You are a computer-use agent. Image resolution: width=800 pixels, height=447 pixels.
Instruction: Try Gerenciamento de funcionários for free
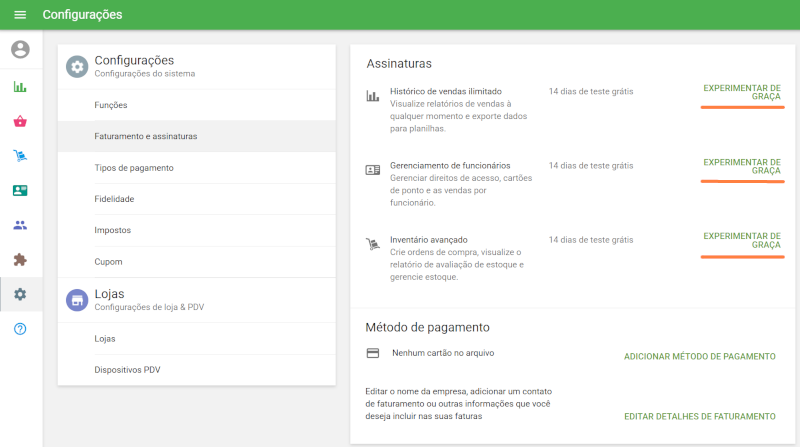click(x=741, y=166)
